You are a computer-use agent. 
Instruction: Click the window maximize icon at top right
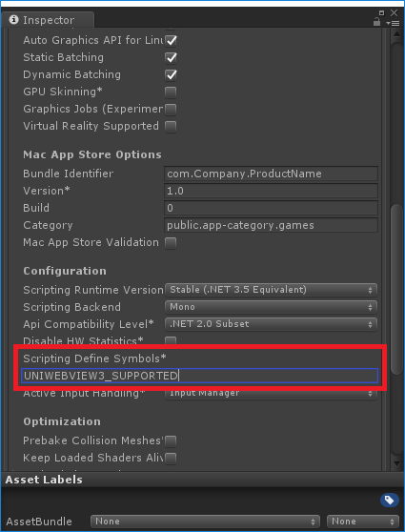[381, 12]
